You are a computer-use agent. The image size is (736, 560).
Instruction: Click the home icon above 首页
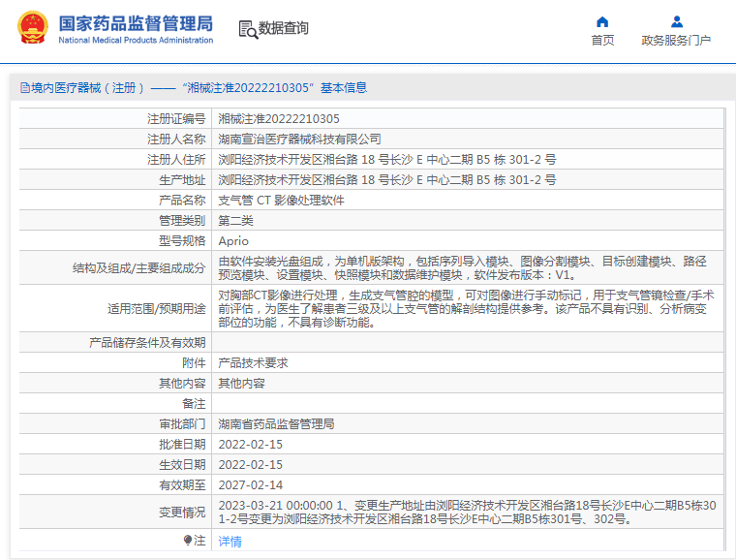(x=602, y=22)
